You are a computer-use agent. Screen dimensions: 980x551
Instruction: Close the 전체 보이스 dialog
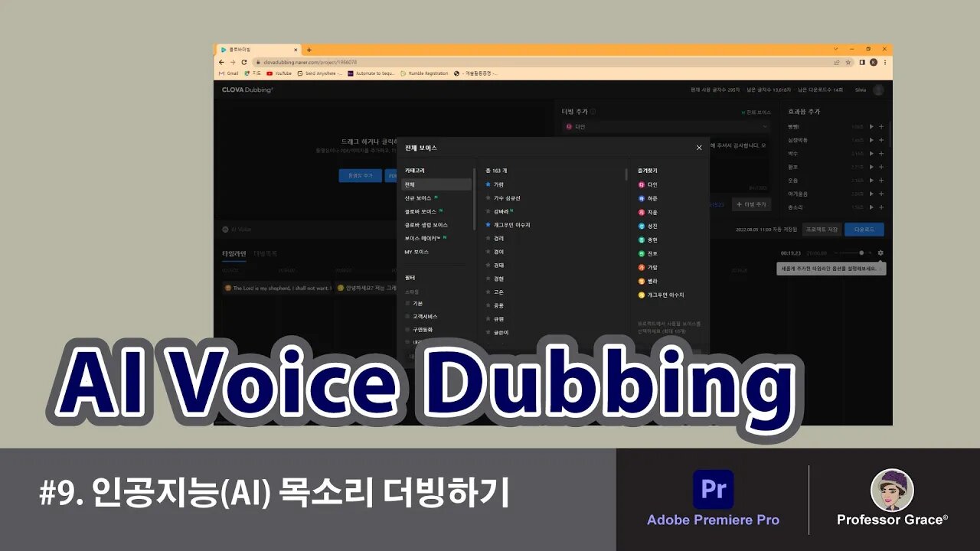point(699,148)
